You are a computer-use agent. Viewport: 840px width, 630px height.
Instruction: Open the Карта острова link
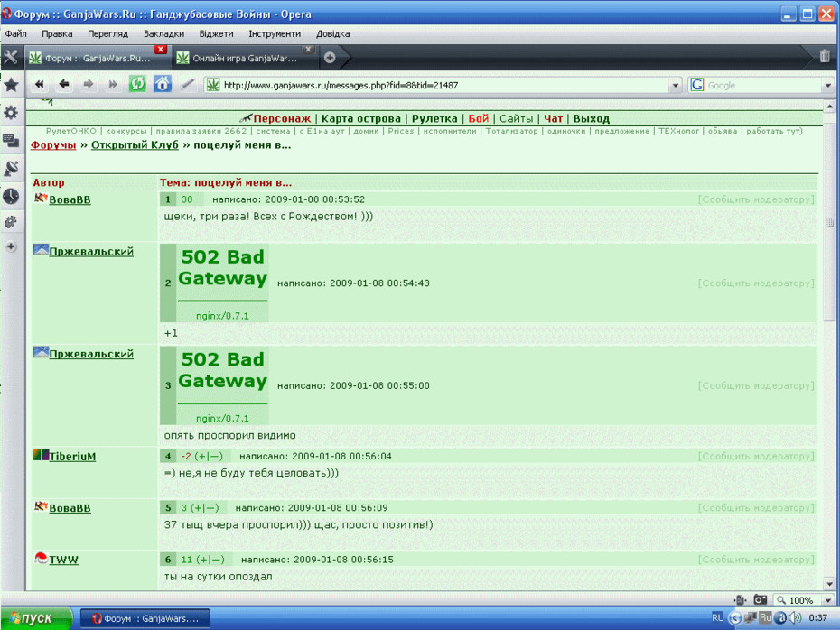tap(361, 118)
